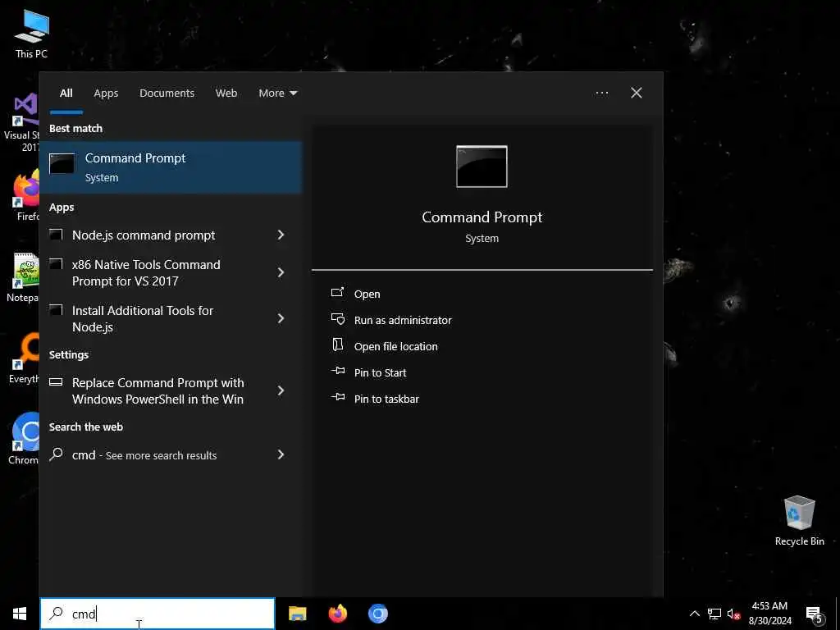Select the Firefox desktop shortcut

tap(27, 195)
